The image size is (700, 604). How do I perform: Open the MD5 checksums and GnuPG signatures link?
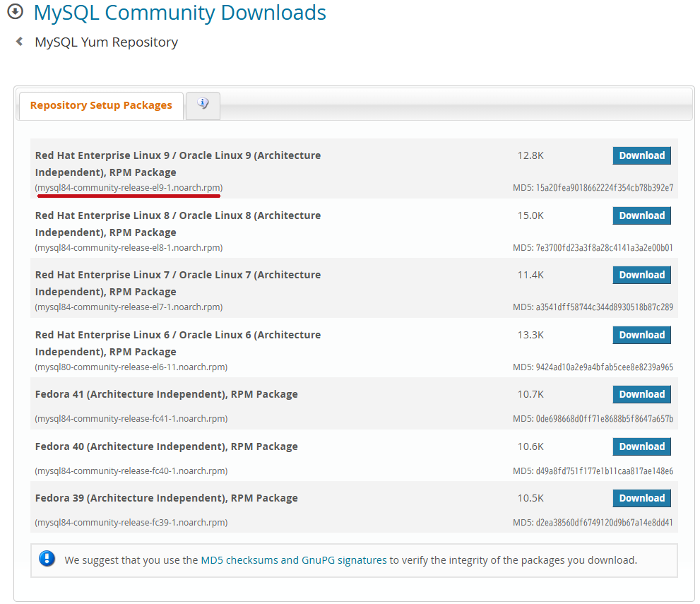[x=294, y=560]
